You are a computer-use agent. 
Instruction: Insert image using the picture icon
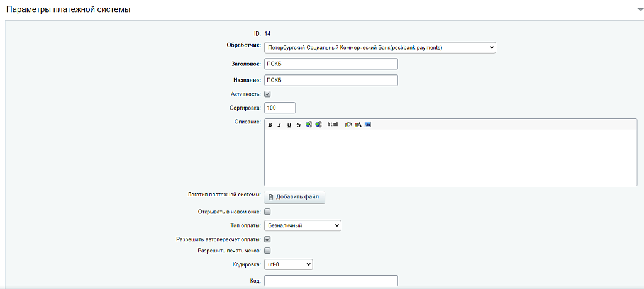point(368,125)
